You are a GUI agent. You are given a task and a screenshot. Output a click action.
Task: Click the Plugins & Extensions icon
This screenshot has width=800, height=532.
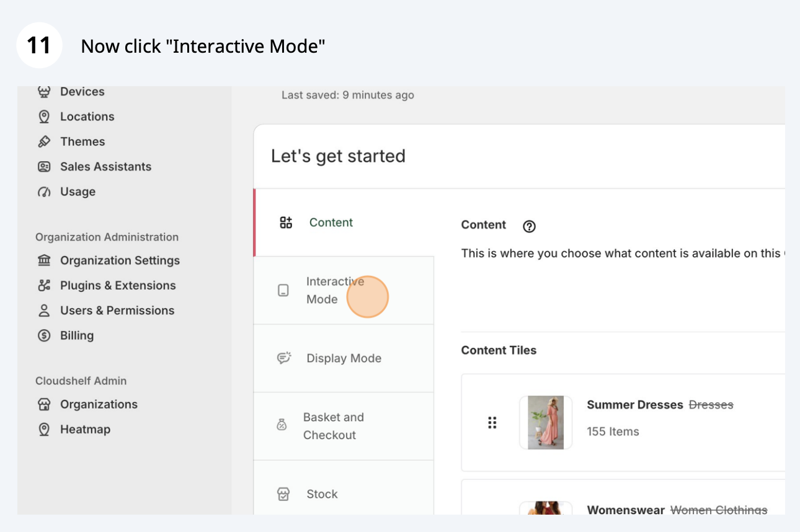pyautogui.click(x=44, y=285)
